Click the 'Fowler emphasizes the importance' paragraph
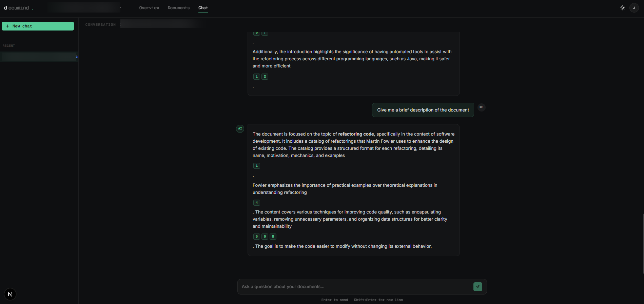This screenshot has width=644, height=304. (x=345, y=189)
